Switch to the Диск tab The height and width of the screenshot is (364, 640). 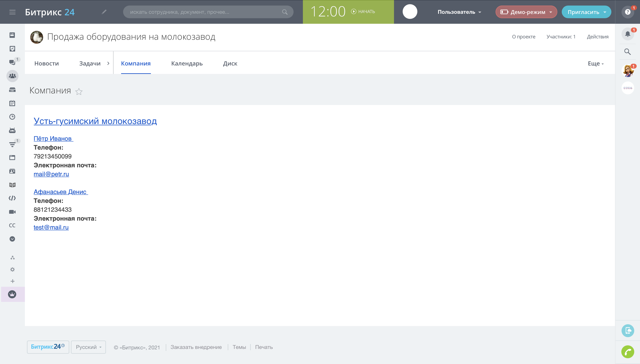coord(230,63)
